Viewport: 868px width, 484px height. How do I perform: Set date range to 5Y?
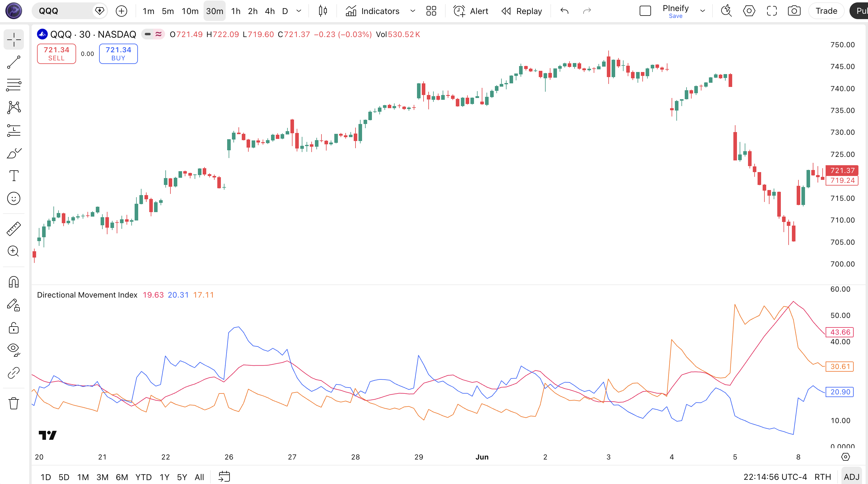tap(182, 477)
